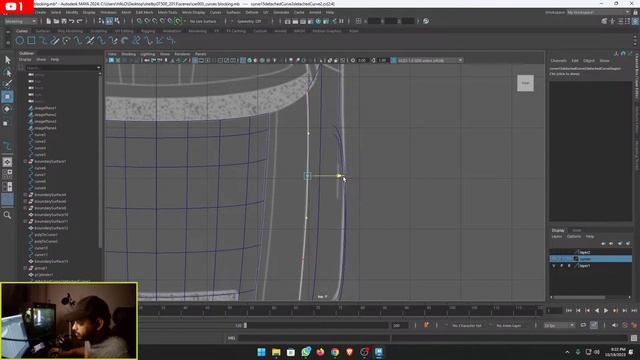Open the Symmetry dropdown
The width and height of the screenshot is (640, 360).
[x=249, y=21]
